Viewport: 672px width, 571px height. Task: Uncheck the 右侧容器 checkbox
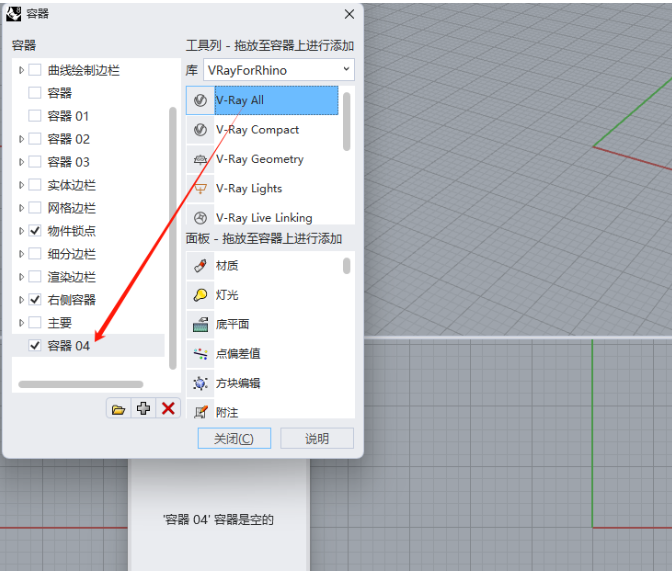pos(35,300)
